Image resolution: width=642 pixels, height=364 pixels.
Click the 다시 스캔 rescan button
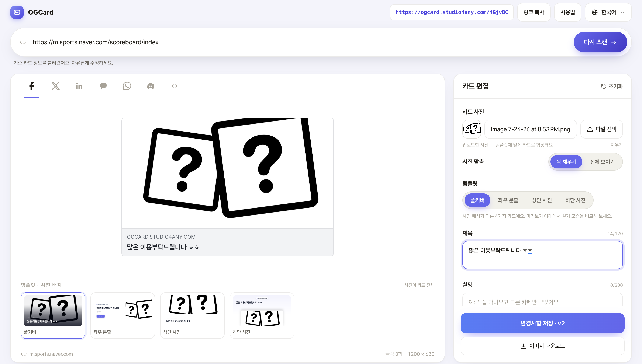pos(600,42)
